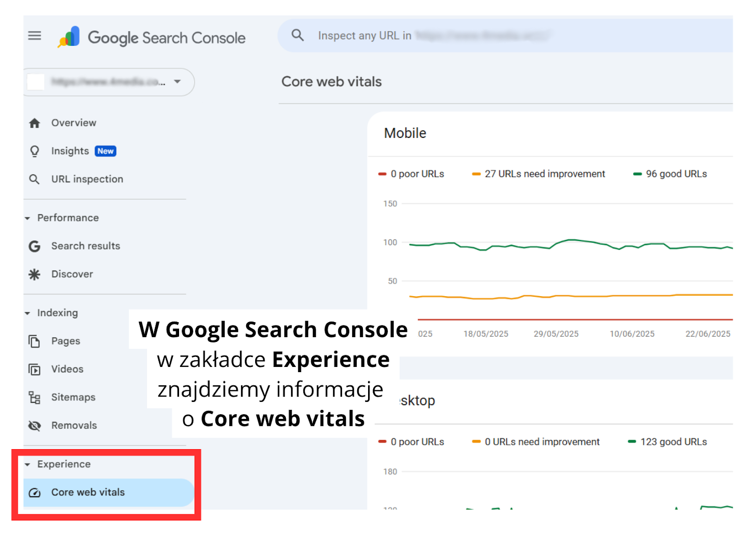Open Core web vitals via its gauge icon
Image resolution: width=756 pixels, height=536 pixels.
34,492
